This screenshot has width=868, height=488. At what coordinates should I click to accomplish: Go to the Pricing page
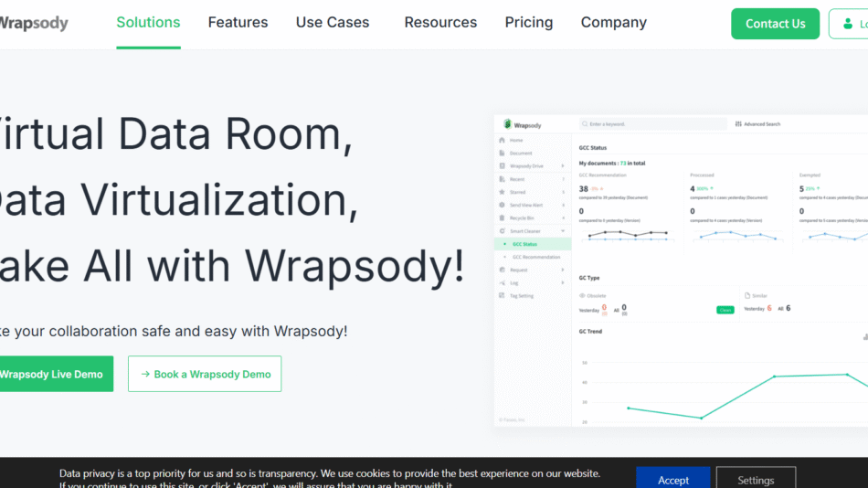click(529, 23)
